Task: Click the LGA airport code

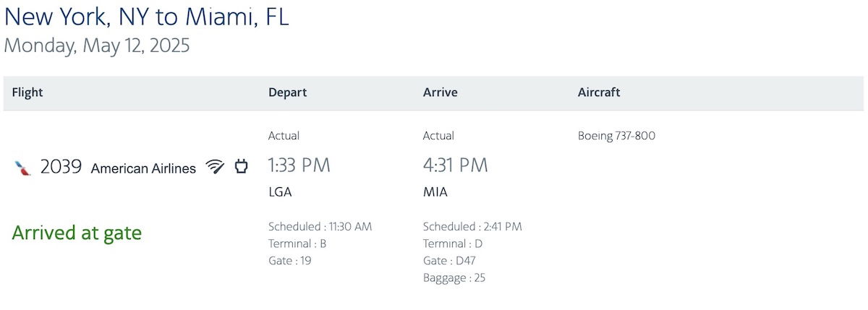Action: coord(280,192)
